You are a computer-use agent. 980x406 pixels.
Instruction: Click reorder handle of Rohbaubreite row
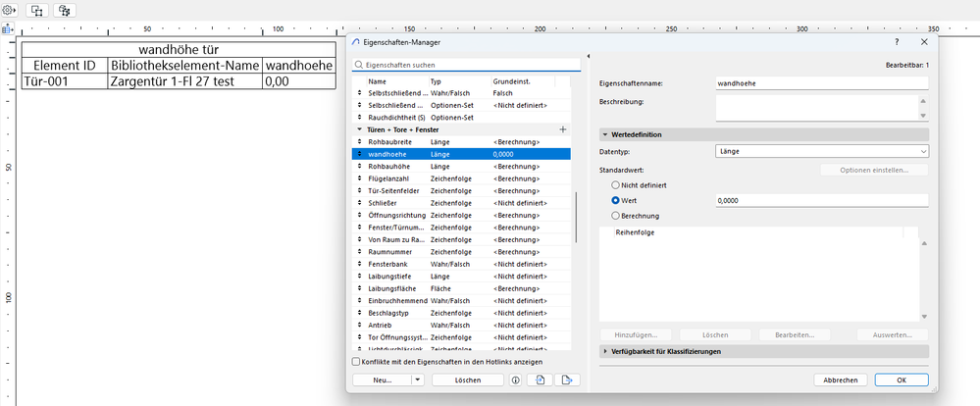(x=359, y=142)
